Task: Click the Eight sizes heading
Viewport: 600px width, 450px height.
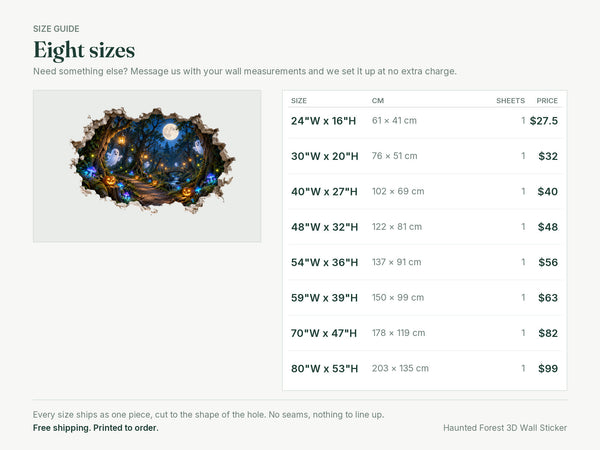Action: click(84, 50)
